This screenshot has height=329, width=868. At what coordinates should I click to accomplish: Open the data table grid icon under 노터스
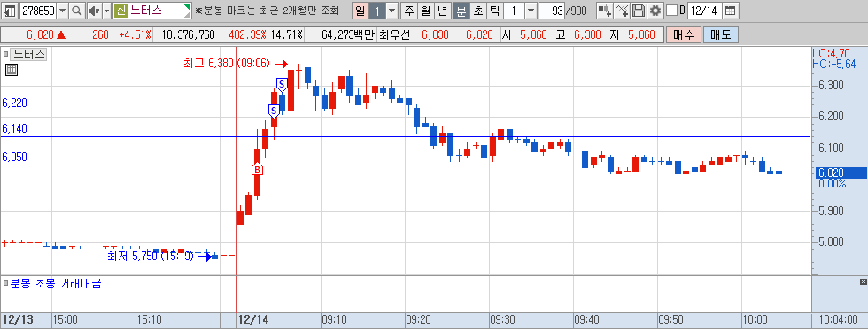pos(11,69)
